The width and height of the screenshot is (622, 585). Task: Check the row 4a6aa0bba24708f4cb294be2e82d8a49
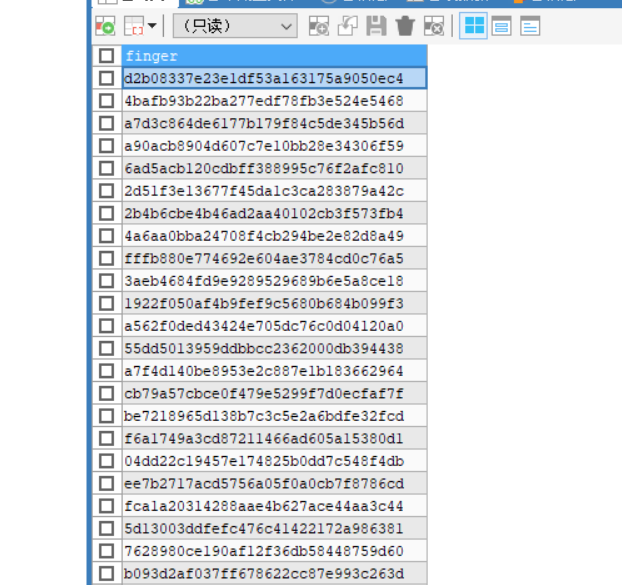[106, 236]
